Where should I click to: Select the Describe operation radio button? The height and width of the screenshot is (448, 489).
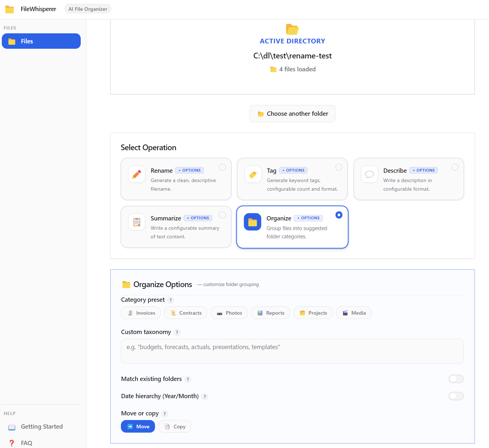[455, 167]
